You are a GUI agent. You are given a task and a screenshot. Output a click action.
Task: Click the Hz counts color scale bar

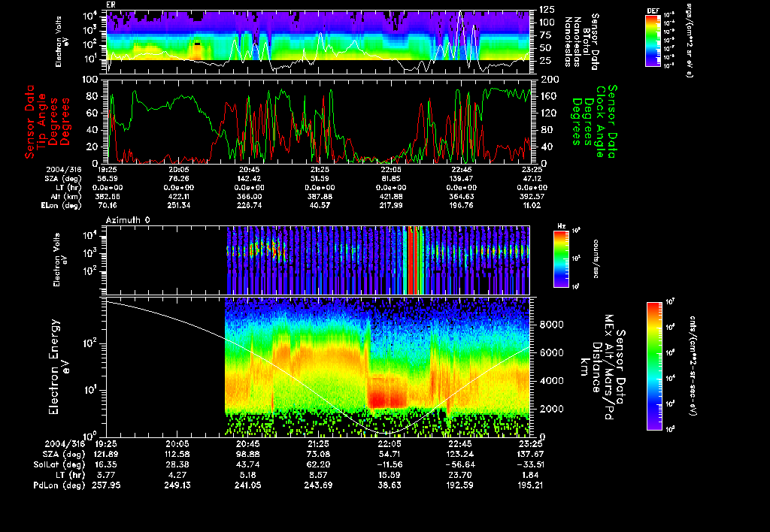(561, 259)
